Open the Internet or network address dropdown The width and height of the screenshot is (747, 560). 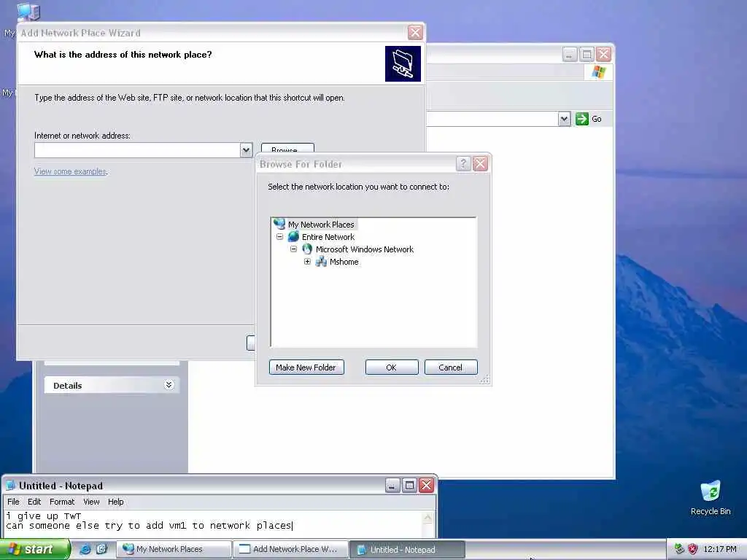[x=246, y=150]
